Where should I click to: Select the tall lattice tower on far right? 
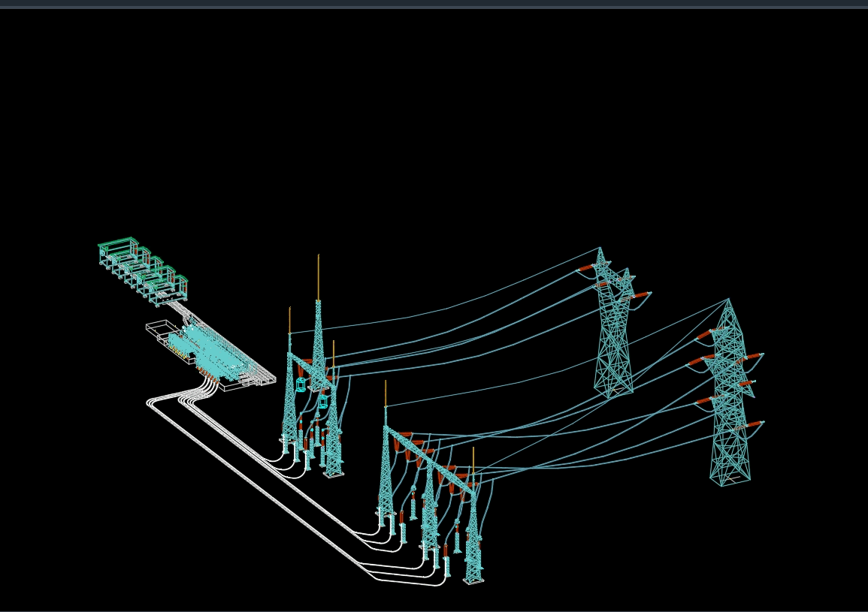pos(729,390)
